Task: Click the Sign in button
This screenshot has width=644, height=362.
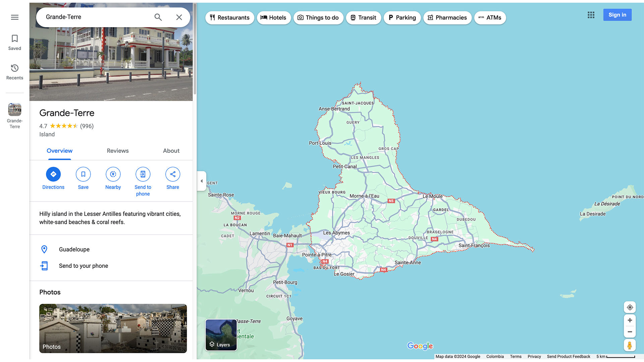Action: 617,15
